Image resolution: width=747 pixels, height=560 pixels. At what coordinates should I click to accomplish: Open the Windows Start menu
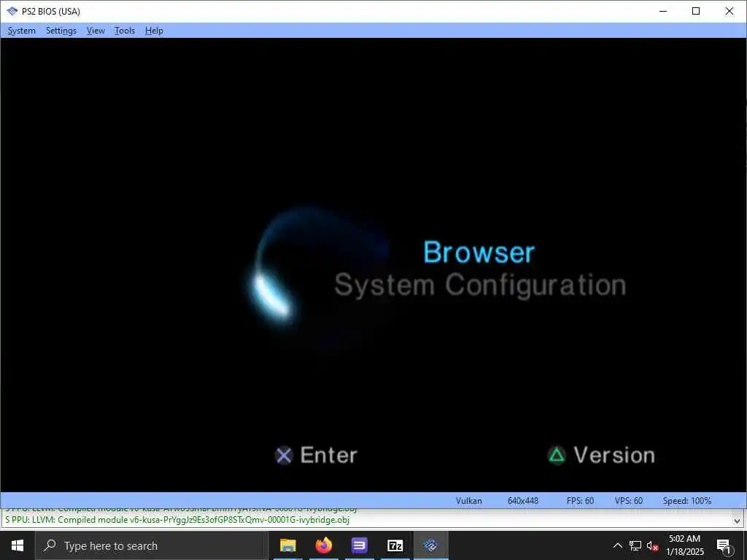18,545
